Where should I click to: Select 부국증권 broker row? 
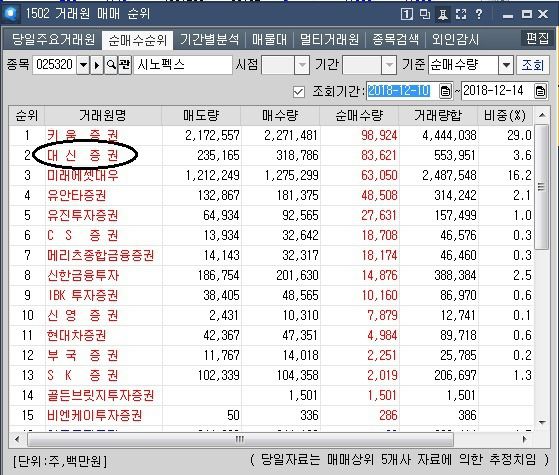(x=83, y=355)
